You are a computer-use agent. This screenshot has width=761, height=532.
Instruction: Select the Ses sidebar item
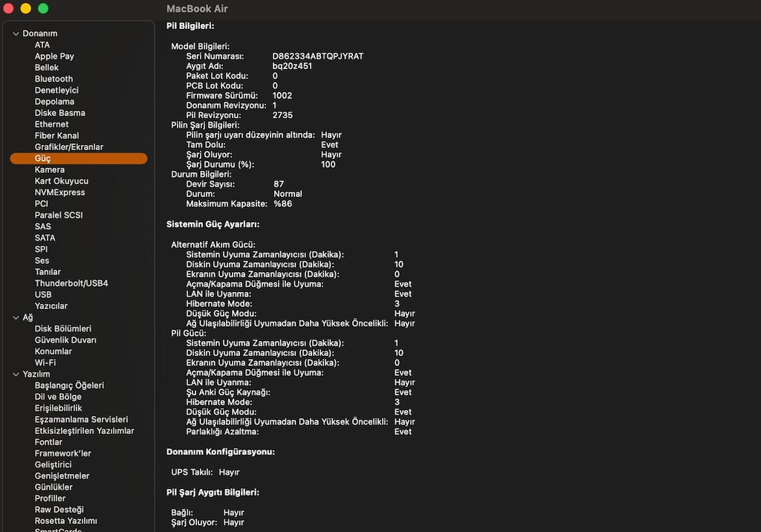(x=42, y=261)
